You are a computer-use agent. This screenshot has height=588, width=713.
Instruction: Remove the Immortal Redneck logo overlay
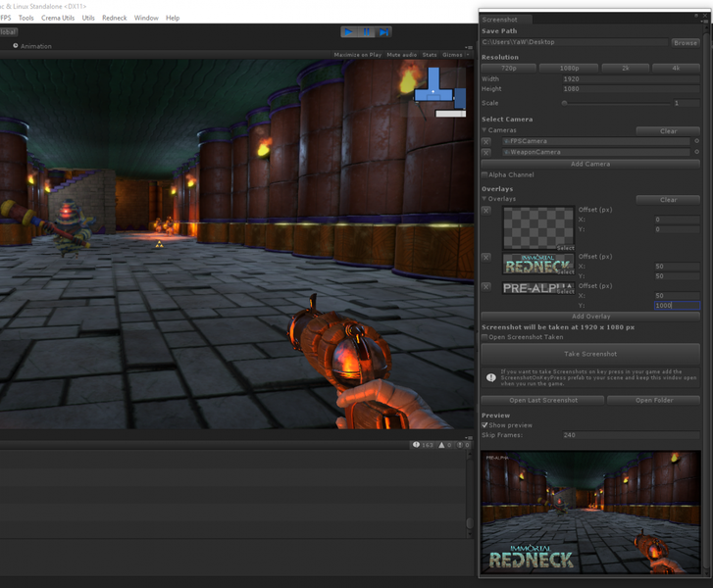[x=486, y=257]
